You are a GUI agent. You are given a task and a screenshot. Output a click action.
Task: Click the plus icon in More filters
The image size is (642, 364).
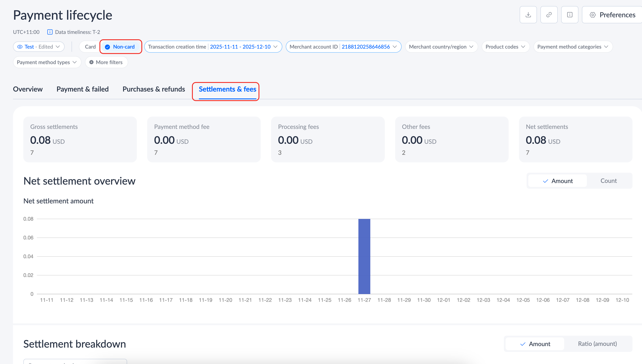[91, 62]
